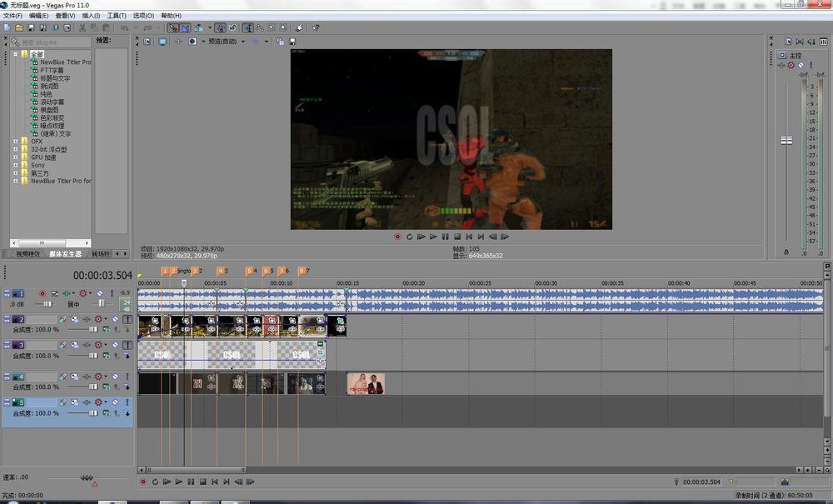The width and height of the screenshot is (833, 504).
Task: Open the 工具(T) menu
Action: pos(117,16)
